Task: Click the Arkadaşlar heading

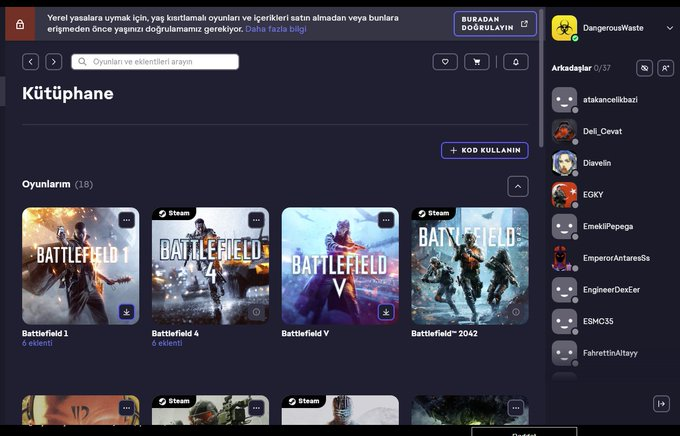Action: pos(572,68)
